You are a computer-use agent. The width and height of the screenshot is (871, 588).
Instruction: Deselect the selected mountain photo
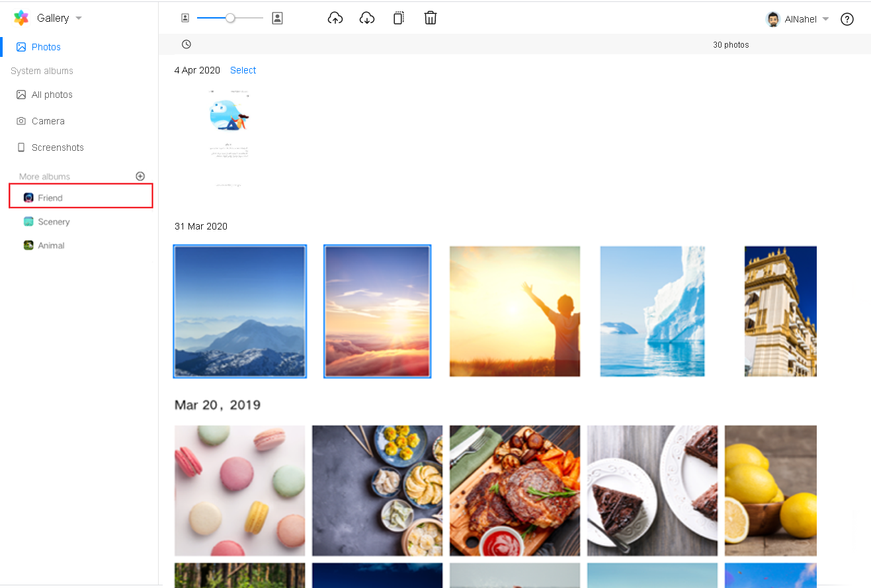pyautogui.click(x=239, y=311)
